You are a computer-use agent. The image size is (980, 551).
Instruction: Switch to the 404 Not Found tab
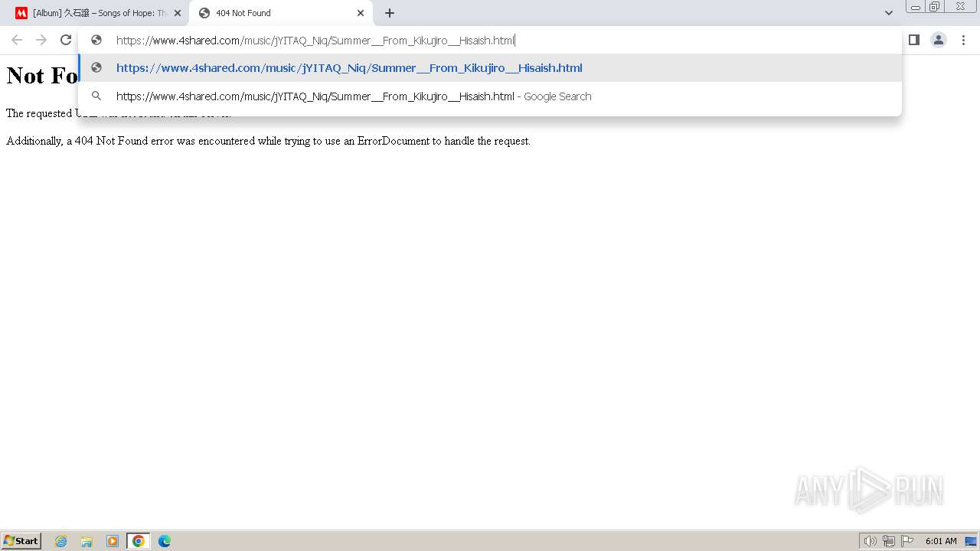279,13
